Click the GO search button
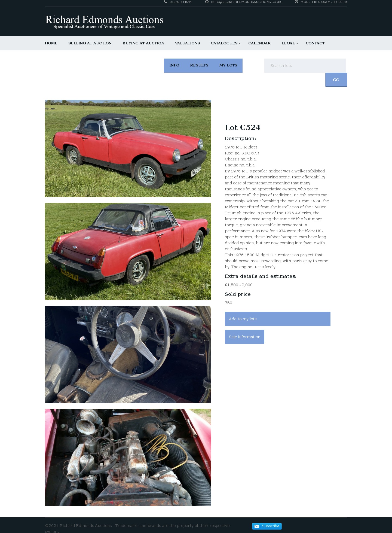The width and height of the screenshot is (392, 533). click(336, 80)
